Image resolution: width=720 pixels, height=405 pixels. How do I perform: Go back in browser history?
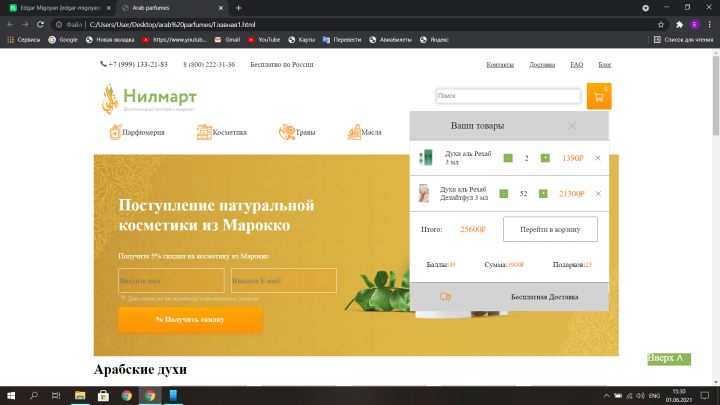click(x=10, y=25)
